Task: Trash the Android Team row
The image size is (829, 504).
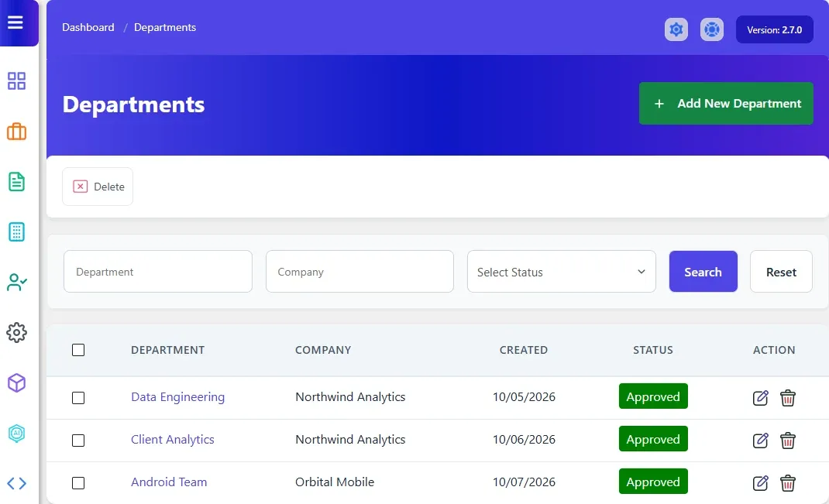Action: click(x=788, y=483)
